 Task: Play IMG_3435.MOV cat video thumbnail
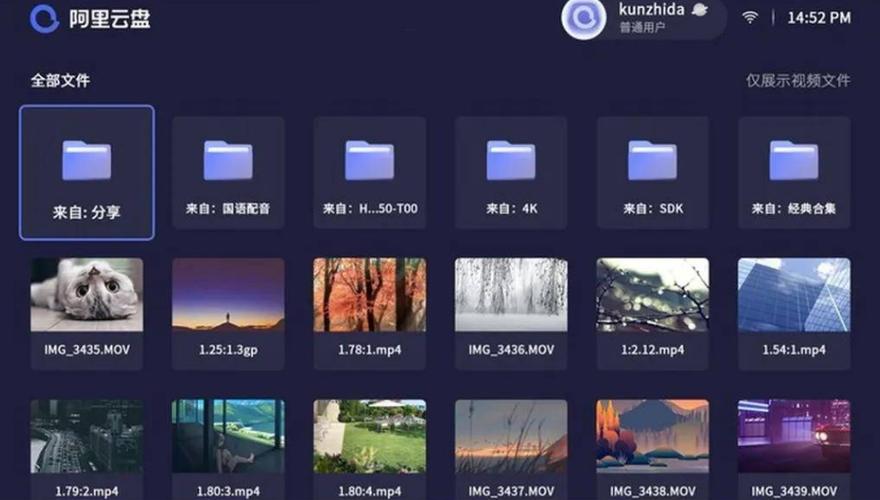coord(86,295)
